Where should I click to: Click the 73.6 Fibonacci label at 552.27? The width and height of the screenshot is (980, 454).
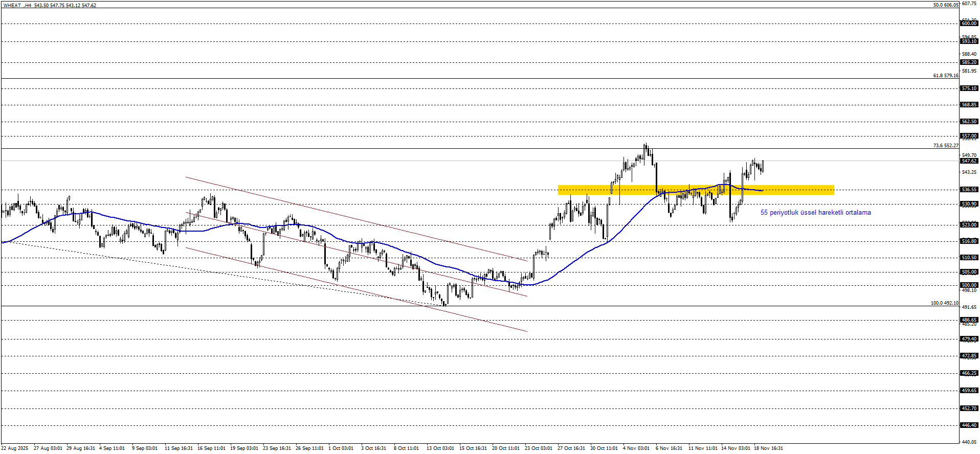pyautogui.click(x=945, y=146)
